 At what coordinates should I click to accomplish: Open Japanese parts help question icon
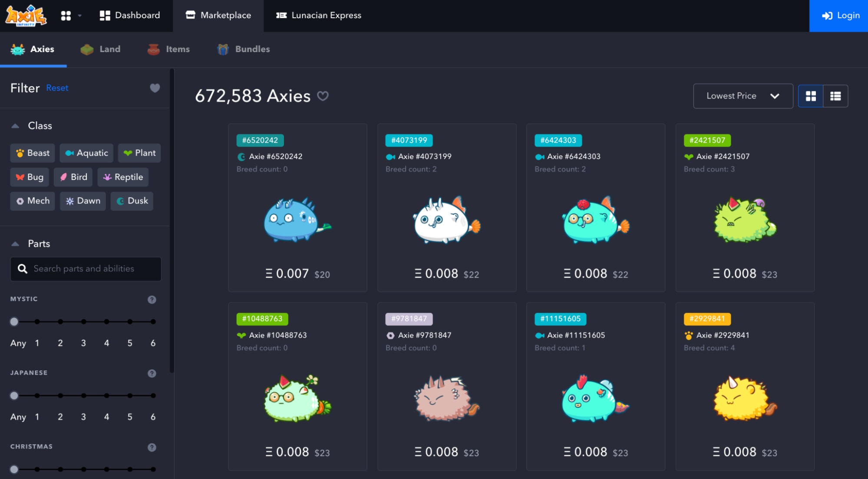tap(152, 373)
